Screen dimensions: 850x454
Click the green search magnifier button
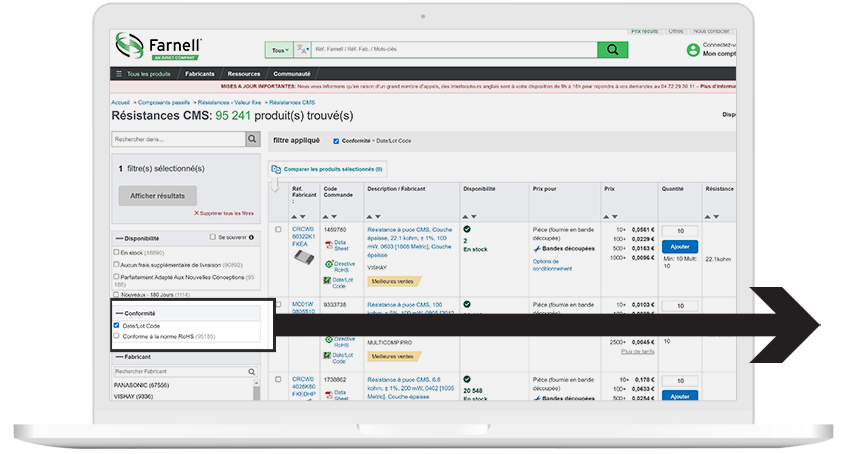pos(611,50)
